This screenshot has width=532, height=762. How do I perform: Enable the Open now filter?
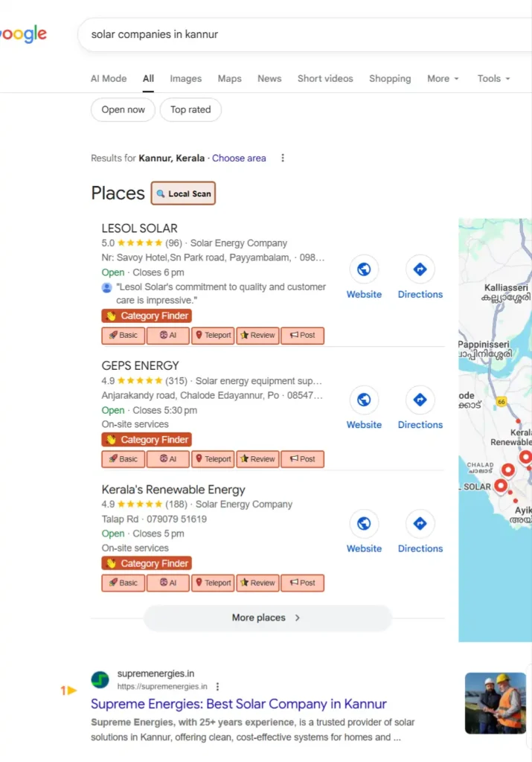122,109
